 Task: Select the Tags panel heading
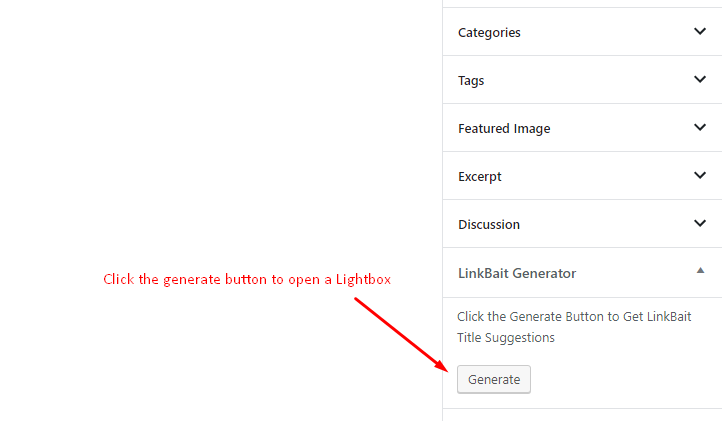(471, 81)
